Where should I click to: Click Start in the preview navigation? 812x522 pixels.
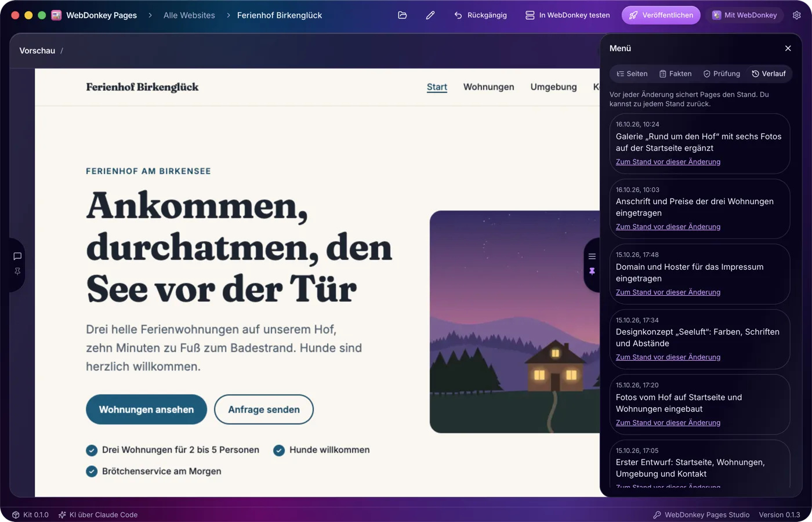(437, 87)
